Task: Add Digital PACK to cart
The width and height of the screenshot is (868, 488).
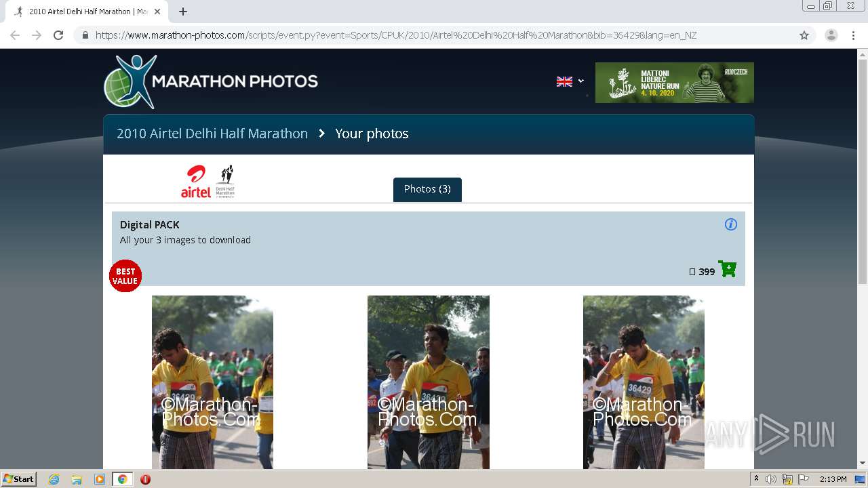Action: coord(727,269)
